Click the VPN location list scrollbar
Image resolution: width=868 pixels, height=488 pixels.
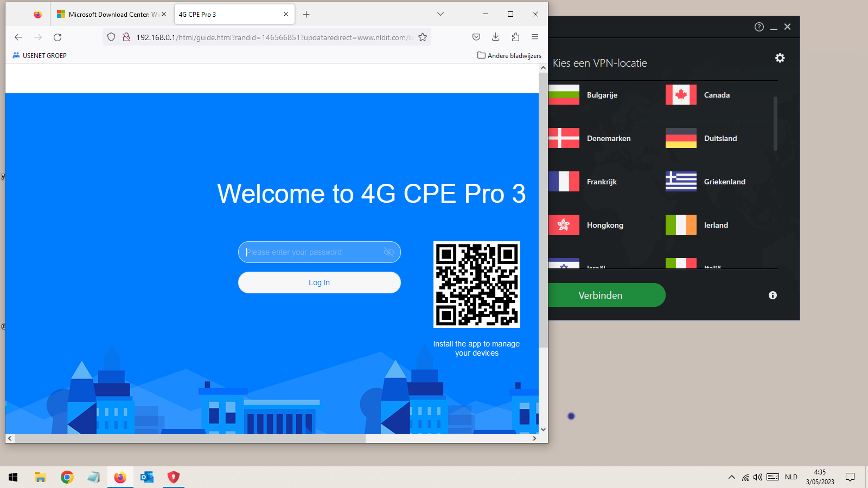point(775,124)
